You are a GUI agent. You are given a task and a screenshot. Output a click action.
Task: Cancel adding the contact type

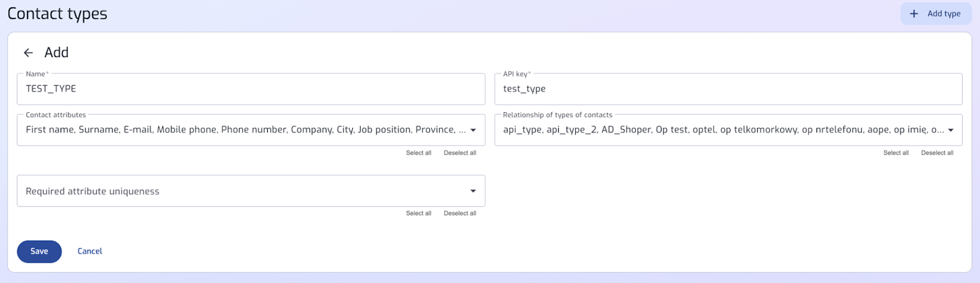pyautogui.click(x=89, y=251)
